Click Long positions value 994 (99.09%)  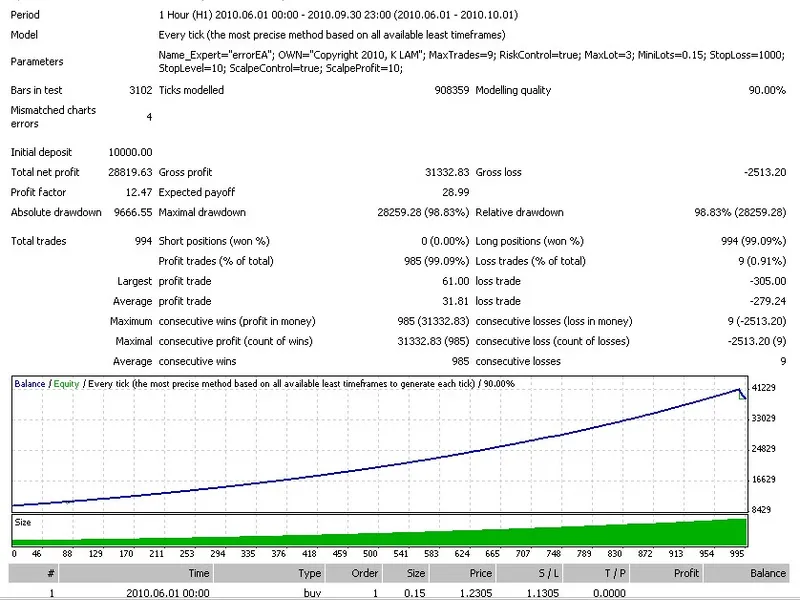pos(753,241)
